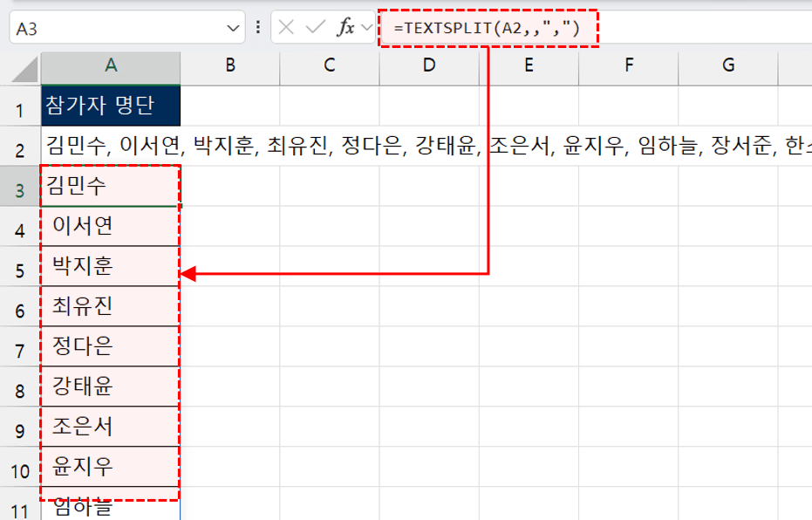Open the Name Box dropdown arrow

pos(232,26)
